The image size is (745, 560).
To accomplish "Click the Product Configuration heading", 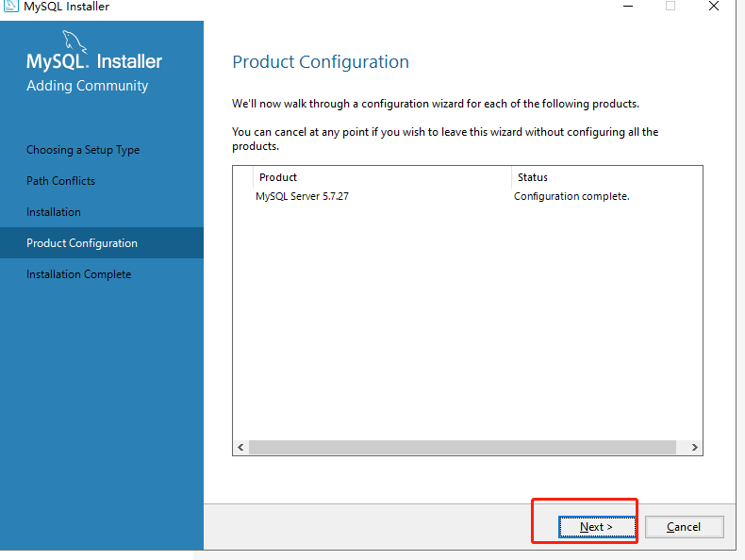I will (321, 62).
